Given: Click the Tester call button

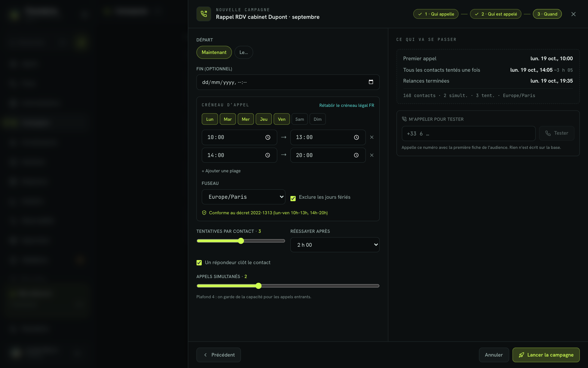Looking at the screenshot, I should coord(557,133).
